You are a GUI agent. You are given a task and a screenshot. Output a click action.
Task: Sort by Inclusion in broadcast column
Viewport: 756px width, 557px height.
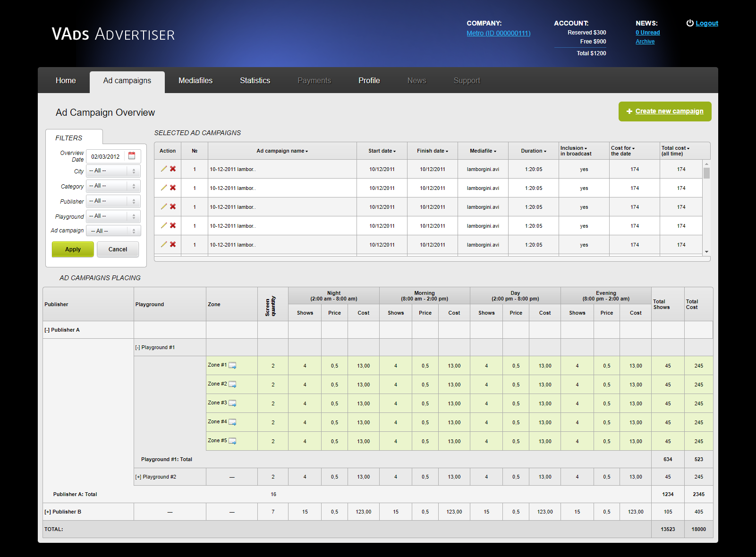[576, 151]
